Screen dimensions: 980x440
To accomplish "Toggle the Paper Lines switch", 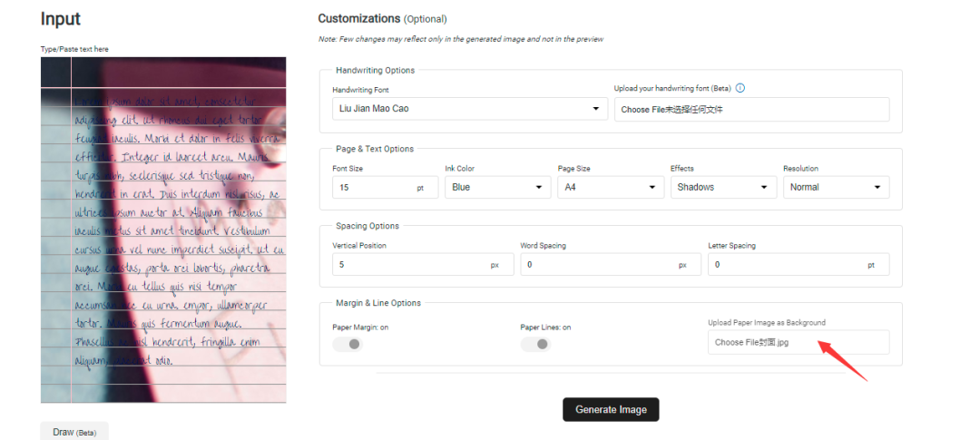I will [x=535, y=344].
